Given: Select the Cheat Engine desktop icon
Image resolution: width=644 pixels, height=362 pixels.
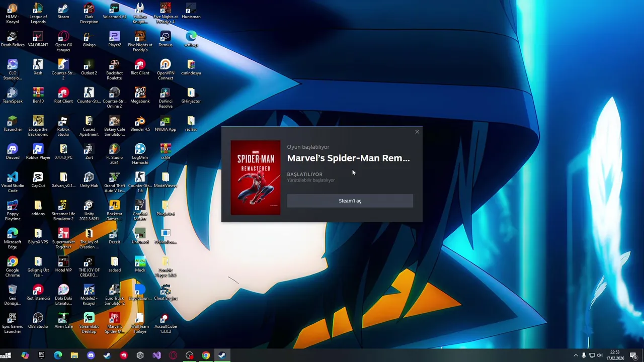Looking at the screenshot, I should (166, 293).
